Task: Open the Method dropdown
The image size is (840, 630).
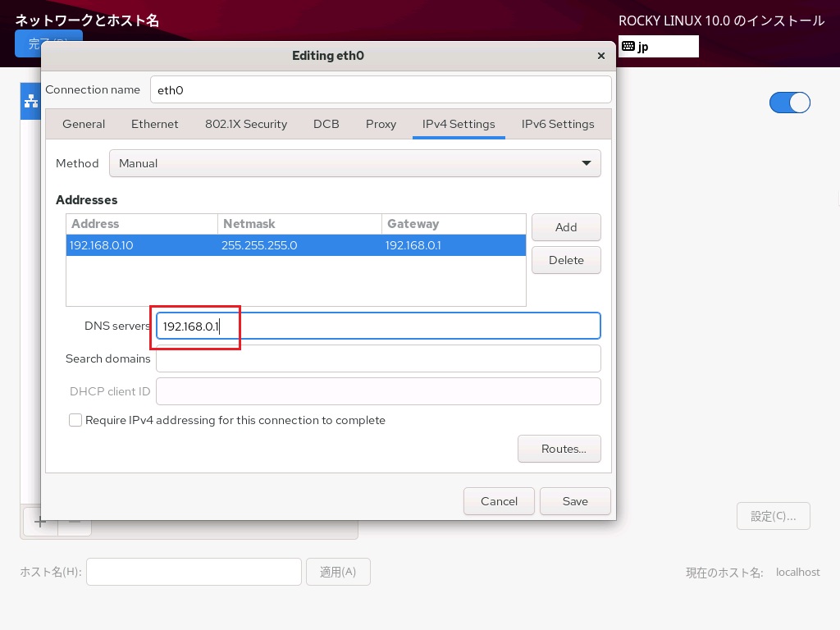Action: tap(354, 163)
